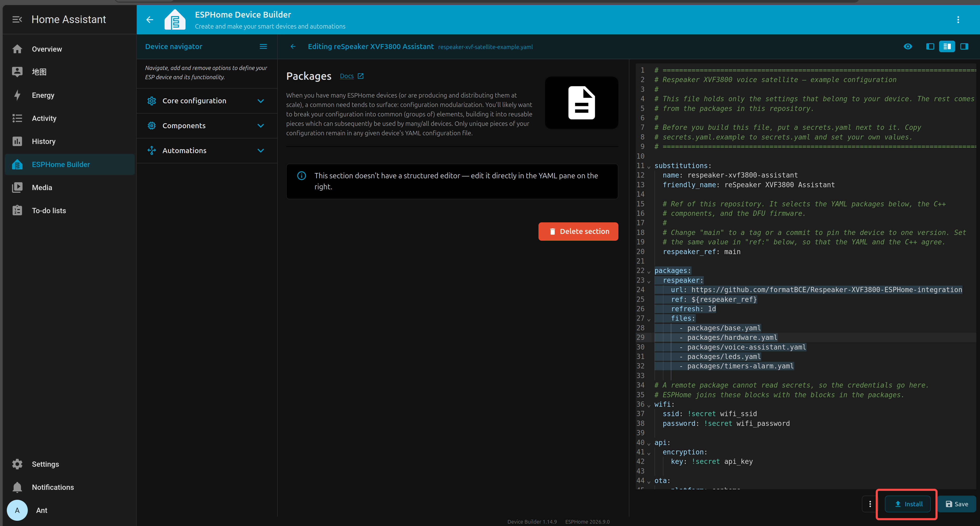Click the Delete section button
Screen dimensions: 980x526
(x=578, y=232)
